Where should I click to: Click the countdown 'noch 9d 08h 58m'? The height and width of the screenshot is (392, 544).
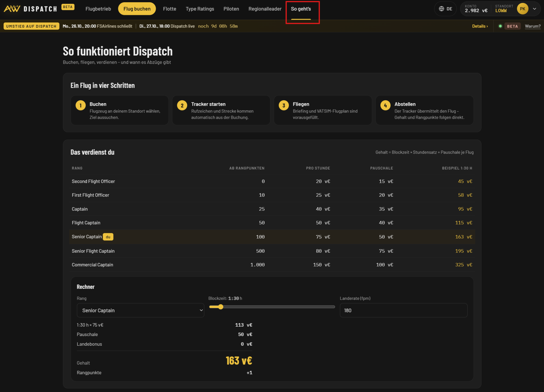click(x=218, y=26)
